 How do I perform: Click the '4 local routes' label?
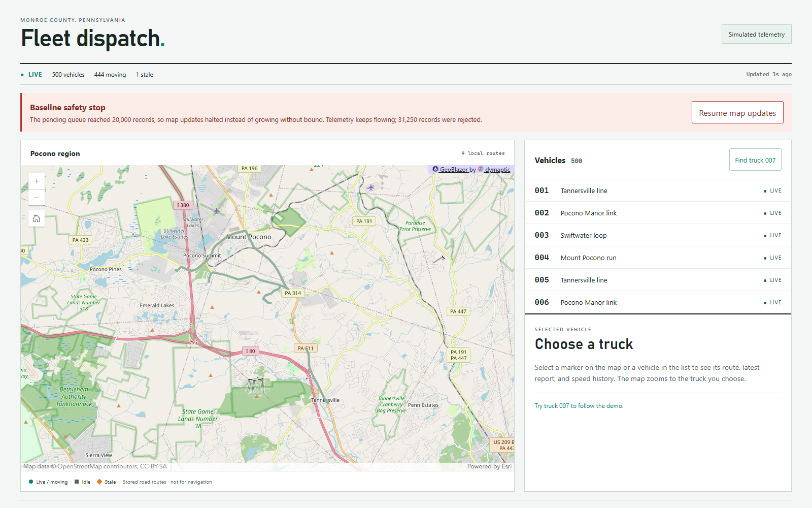(483, 153)
